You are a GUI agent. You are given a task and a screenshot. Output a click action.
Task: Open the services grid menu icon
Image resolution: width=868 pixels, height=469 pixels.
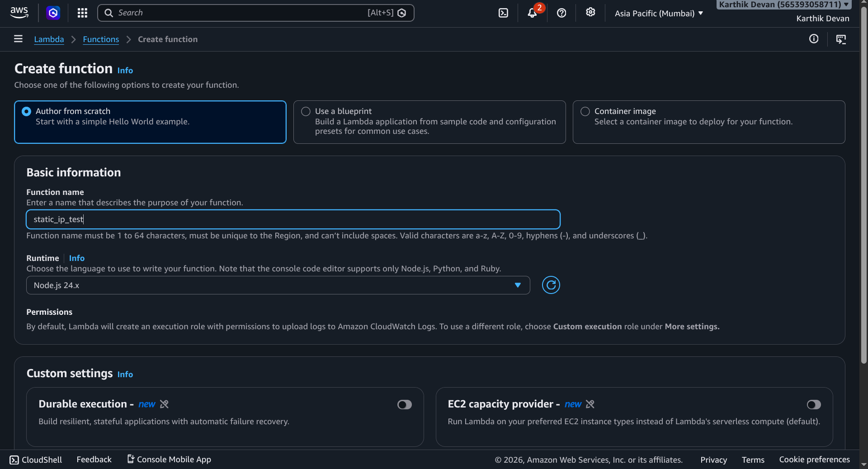(x=82, y=13)
